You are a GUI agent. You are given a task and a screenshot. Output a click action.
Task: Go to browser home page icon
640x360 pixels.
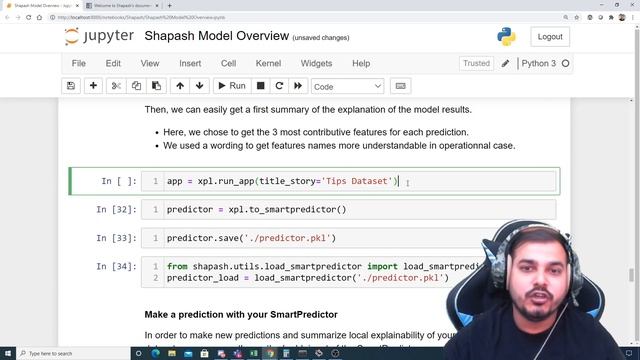click(39, 17)
